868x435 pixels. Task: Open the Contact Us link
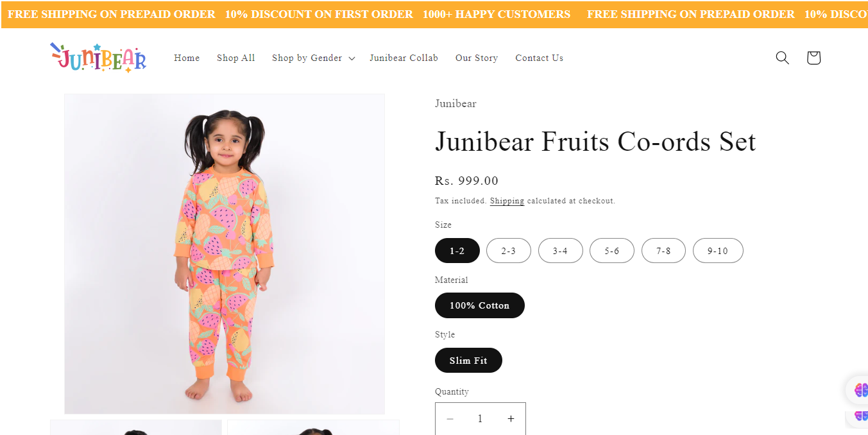pos(539,58)
